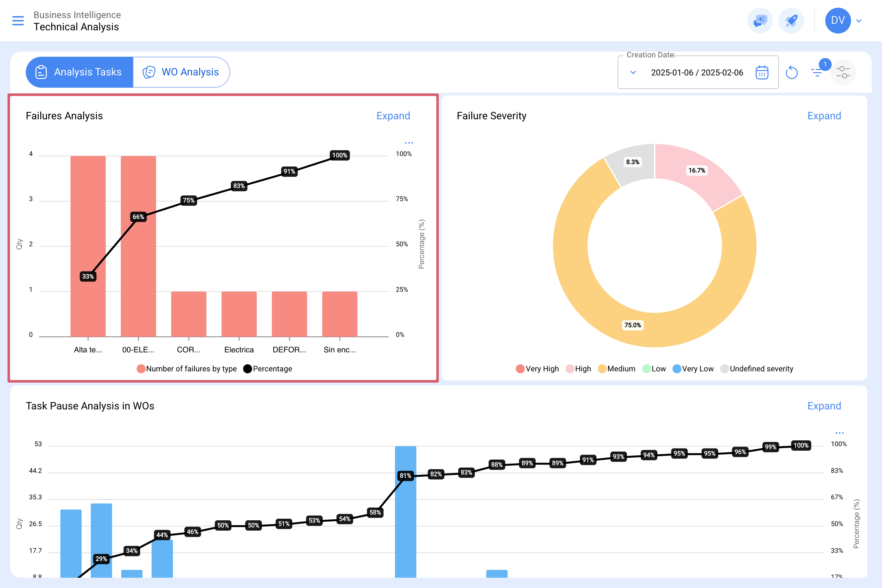Click the Technical Analysis page title
This screenshot has height=588, width=882.
pyautogui.click(x=76, y=27)
